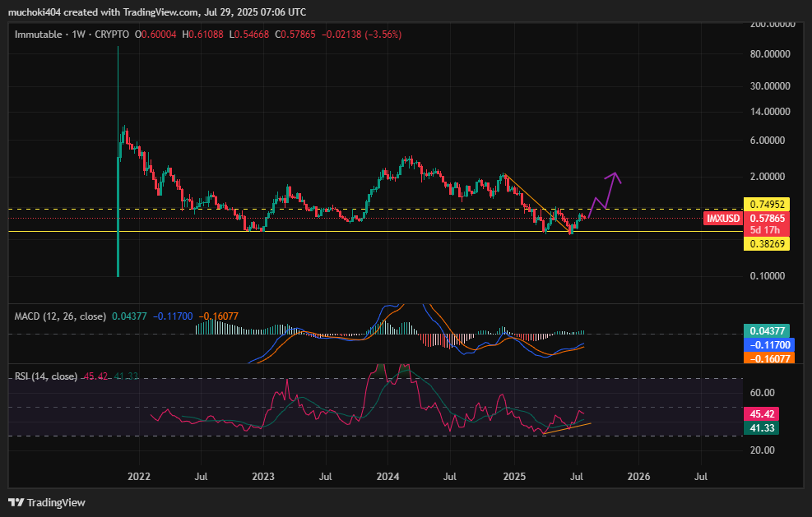Select the 0.74952 yellow price label
This screenshot has height=517, width=812.
[x=767, y=205]
